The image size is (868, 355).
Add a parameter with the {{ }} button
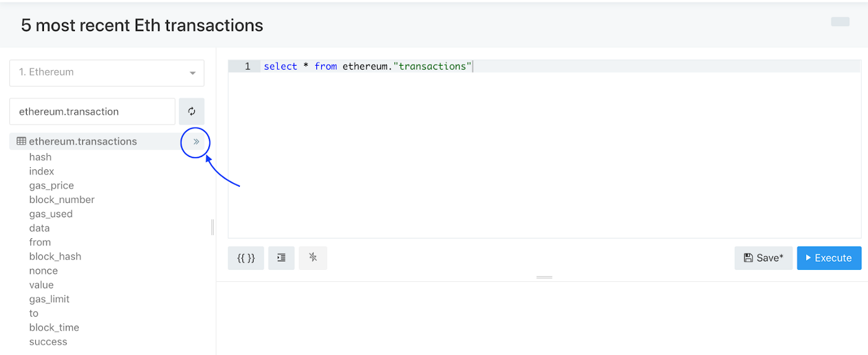tap(246, 258)
